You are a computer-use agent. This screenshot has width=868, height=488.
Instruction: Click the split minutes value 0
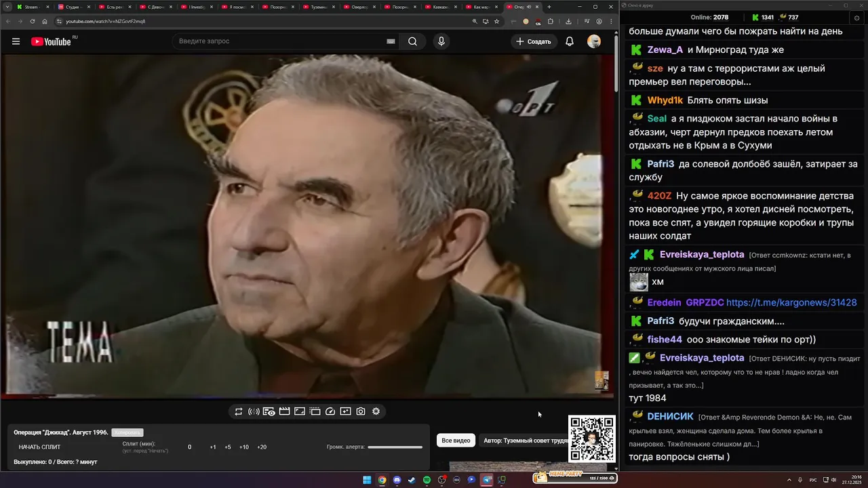tap(190, 447)
